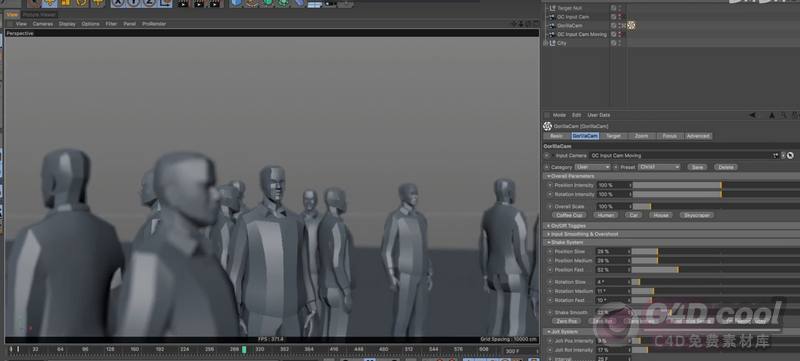The image size is (800, 361).
Task: Click the Target Null object icon
Action: click(552, 8)
